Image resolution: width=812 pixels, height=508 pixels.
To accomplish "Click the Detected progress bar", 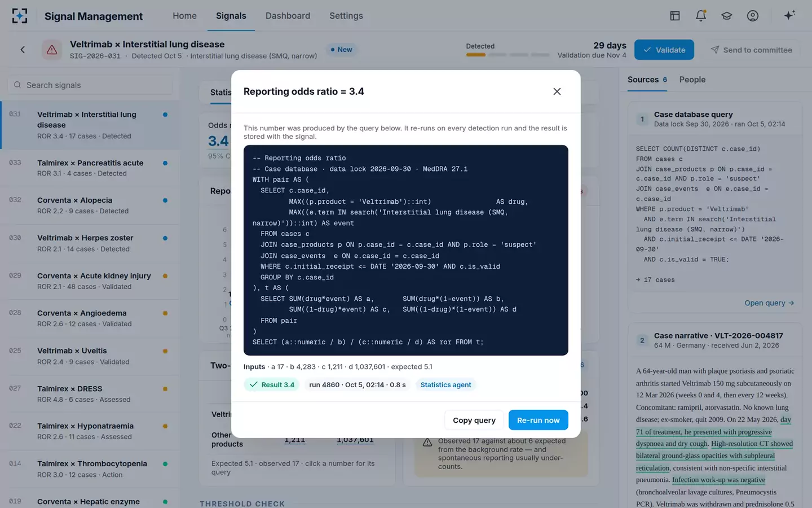I will click(507, 55).
